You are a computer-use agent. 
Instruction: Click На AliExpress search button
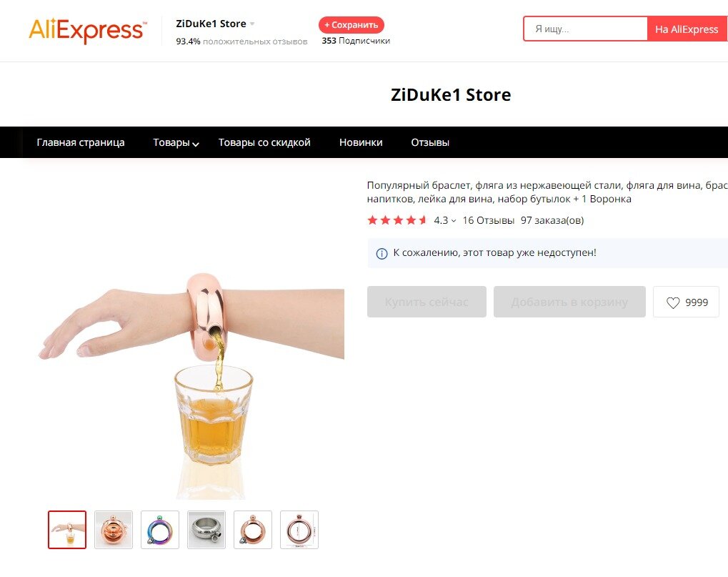click(x=687, y=29)
